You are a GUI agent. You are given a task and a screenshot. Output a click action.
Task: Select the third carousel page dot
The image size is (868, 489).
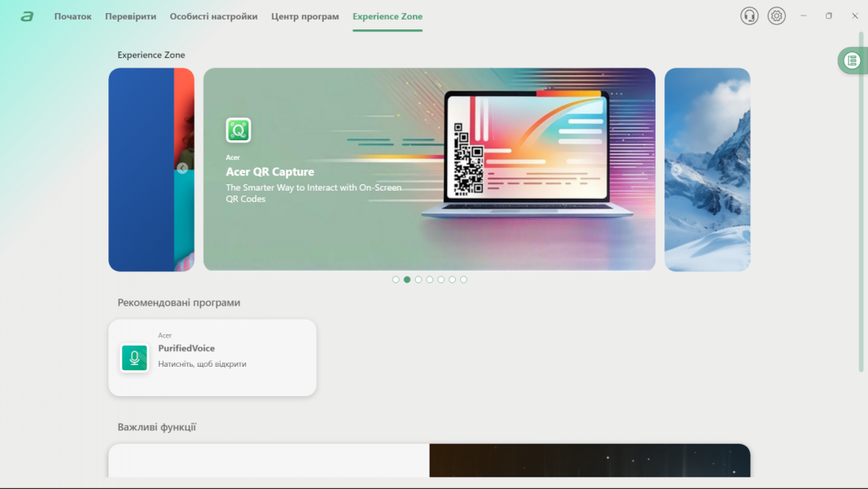click(x=419, y=280)
